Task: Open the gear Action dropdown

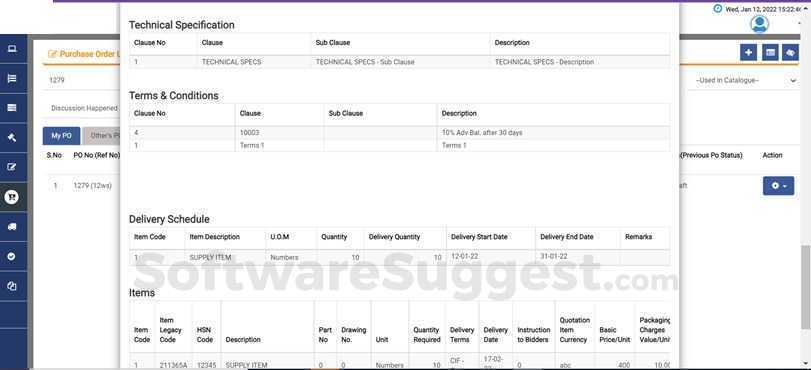Action: (x=778, y=186)
